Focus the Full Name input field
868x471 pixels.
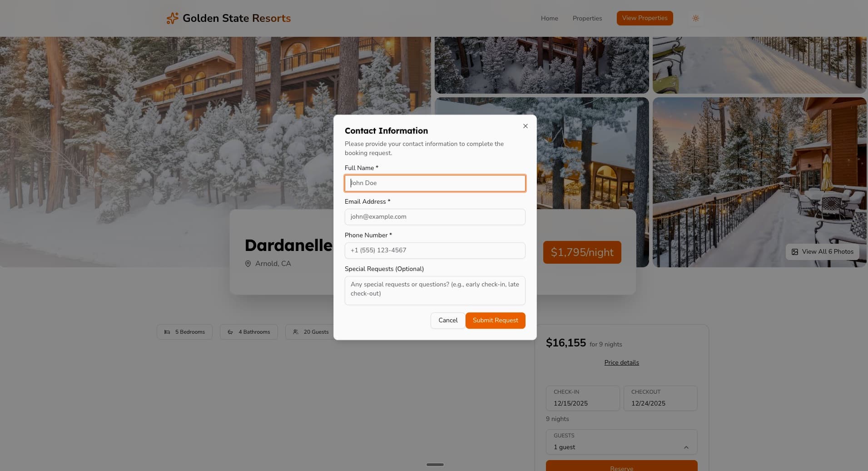(435, 183)
